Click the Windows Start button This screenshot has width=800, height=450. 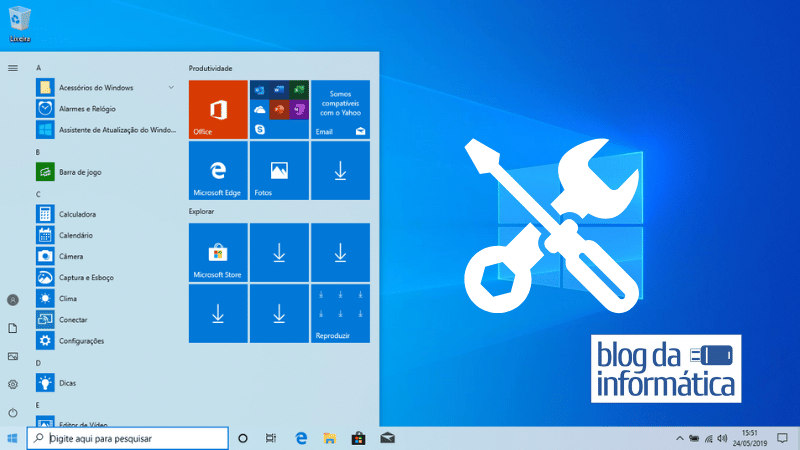tap(12, 438)
